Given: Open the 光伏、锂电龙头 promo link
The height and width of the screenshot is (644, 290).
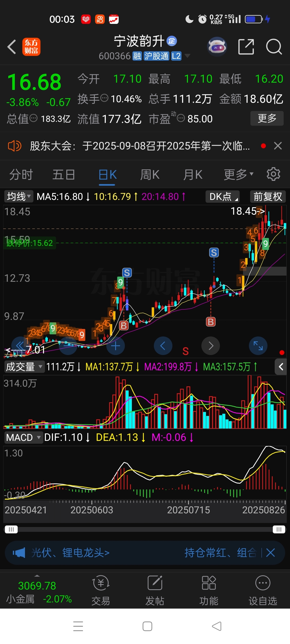Looking at the screenshot, I should click(70, 553).
